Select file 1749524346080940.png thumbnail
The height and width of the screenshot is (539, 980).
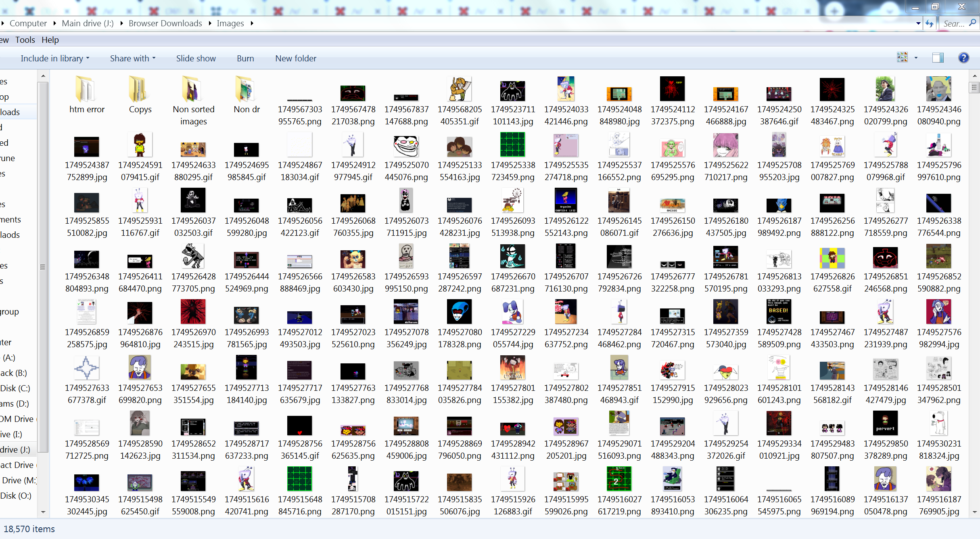pyautogui.click(x=939, y=89)
